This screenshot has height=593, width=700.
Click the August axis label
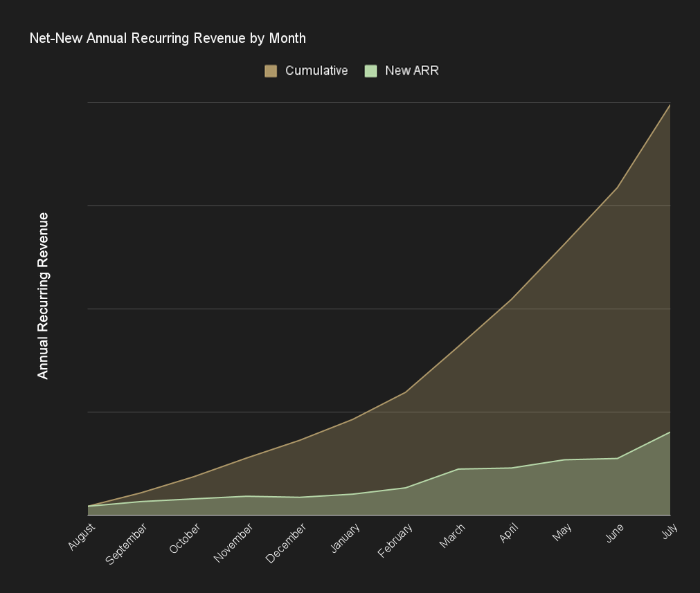point(82,536)
